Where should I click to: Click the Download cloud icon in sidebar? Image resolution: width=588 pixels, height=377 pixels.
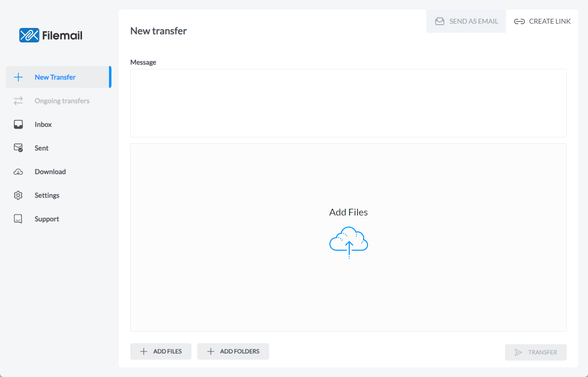[x=18, y=172]
